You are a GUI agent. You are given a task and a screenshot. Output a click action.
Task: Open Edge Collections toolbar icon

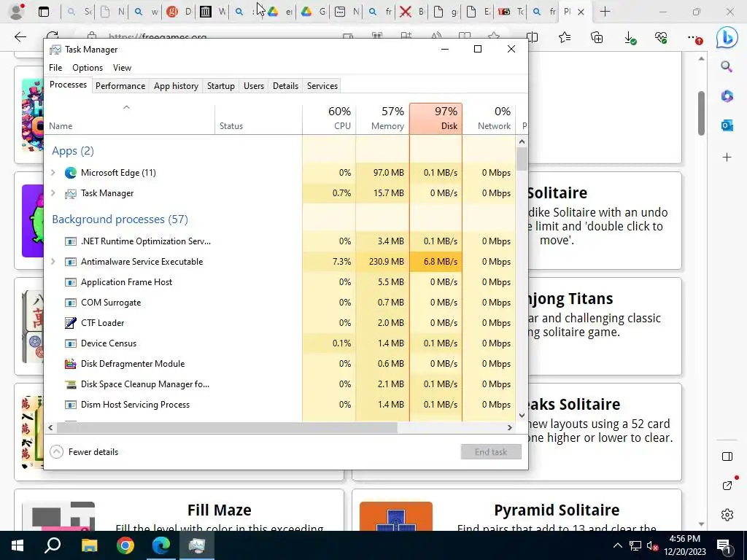[x=597, y=37]
